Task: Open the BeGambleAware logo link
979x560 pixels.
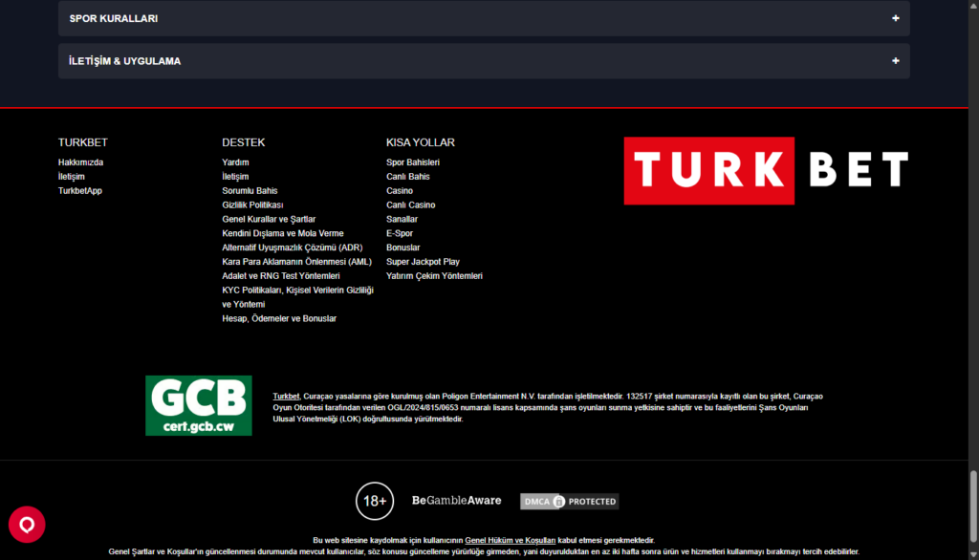Action: tap(456, 501)
